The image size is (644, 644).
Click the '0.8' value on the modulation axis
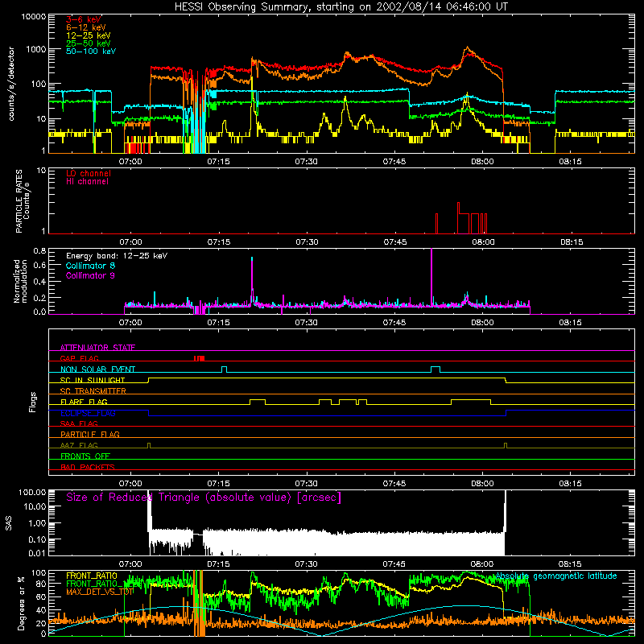click(39, 251)
